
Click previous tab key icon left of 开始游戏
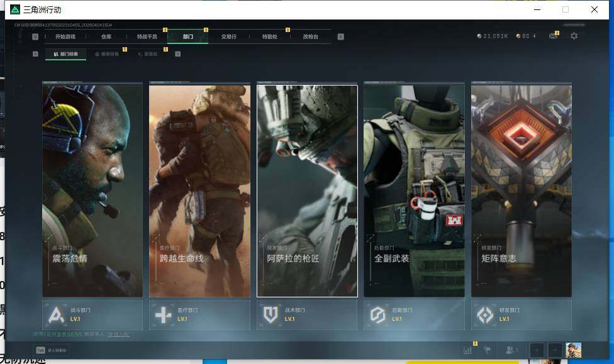[35, 36]
